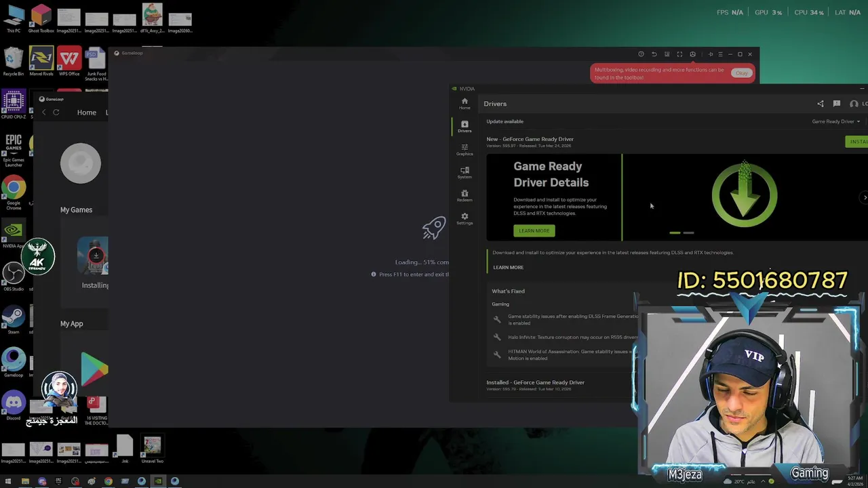The width and height of the screenshot is (868, 488).
Task: Open the Unravel Two desktop shortcut
Action: point(152,449)
